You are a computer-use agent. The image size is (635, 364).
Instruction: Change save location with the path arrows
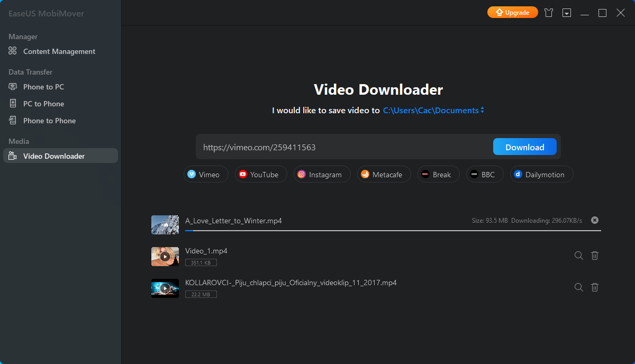coord(482,110)
